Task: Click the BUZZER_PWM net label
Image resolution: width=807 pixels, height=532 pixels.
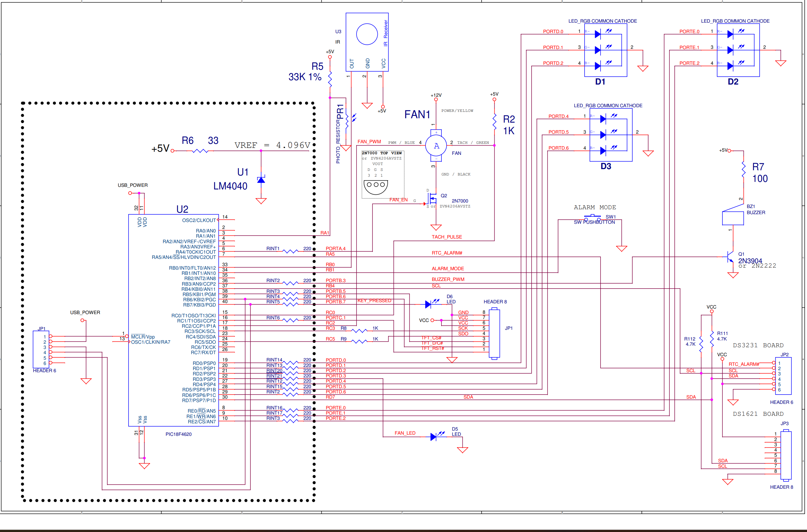Action: click(x=448, y=279)
